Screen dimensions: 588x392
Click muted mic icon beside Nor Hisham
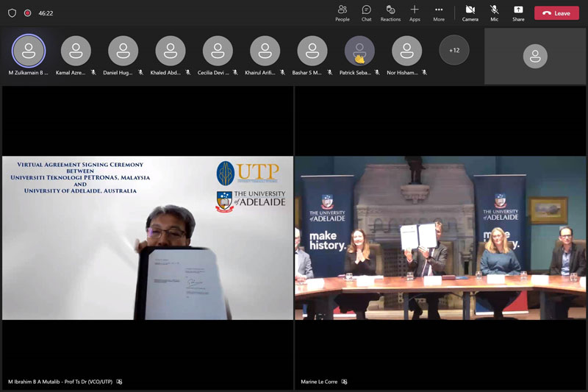424,72
